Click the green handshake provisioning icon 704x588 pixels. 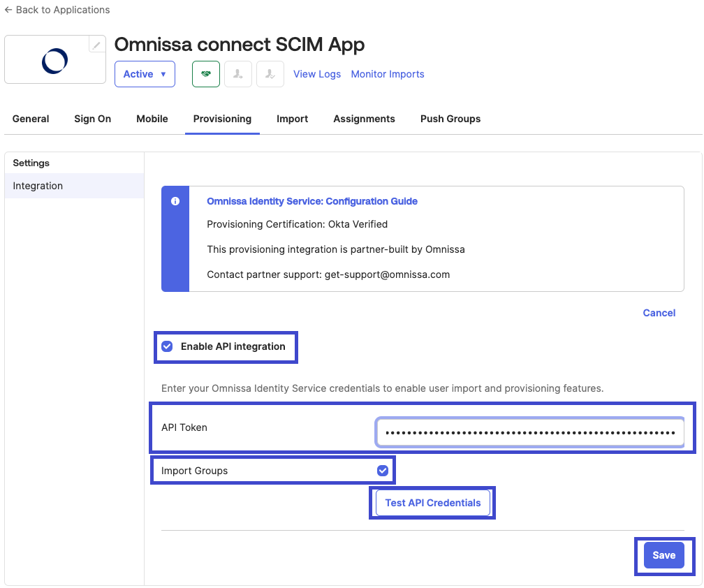(x=206, y=74)
